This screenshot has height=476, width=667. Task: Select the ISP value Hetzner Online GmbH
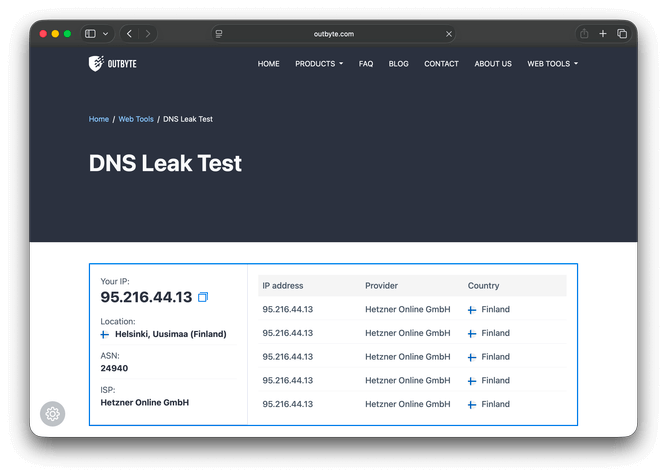(145, 402)
